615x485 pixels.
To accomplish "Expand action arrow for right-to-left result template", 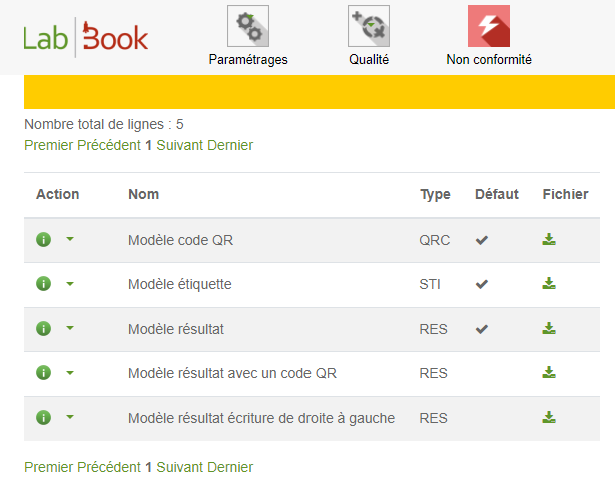I will (70, 417).
